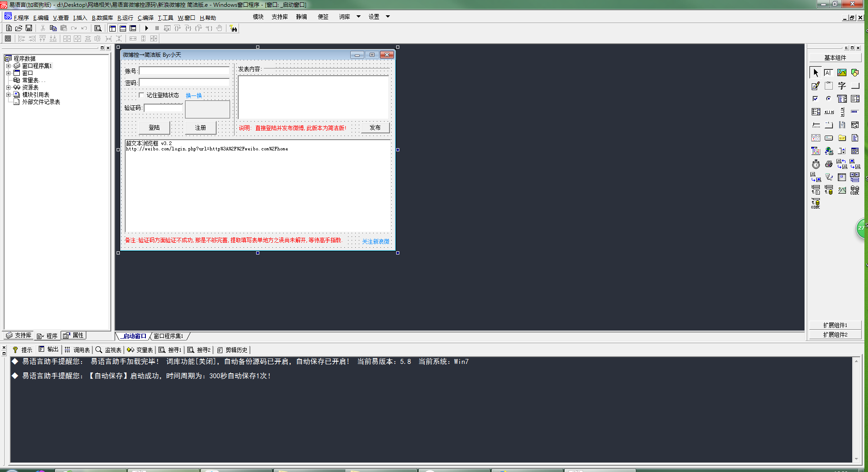Select the button component icon
The image size is (868, 472).
[x=855, y=86]
